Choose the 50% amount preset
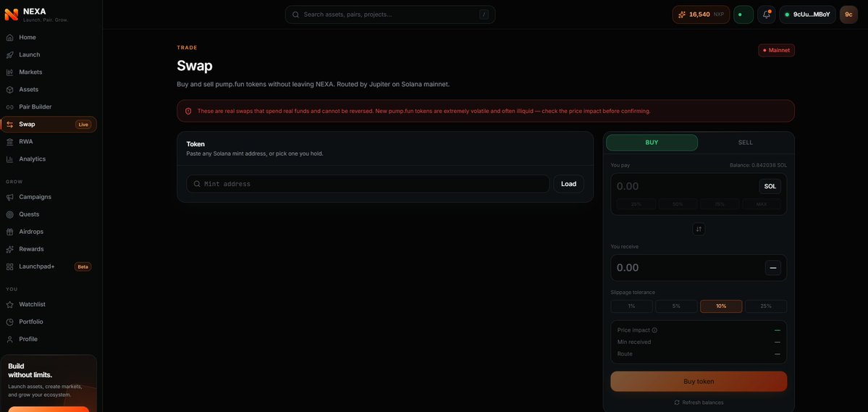This screenshot has width=868, height=412. point(678,204)
